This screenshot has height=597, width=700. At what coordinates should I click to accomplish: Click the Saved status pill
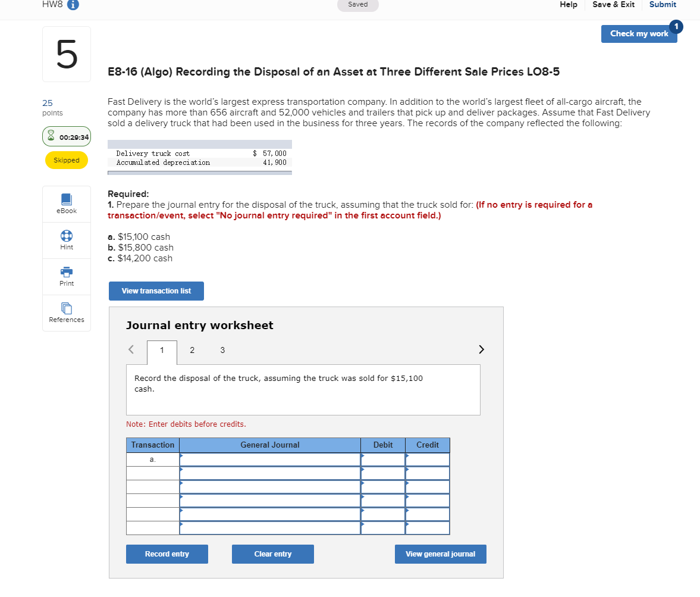coord(357,4)
